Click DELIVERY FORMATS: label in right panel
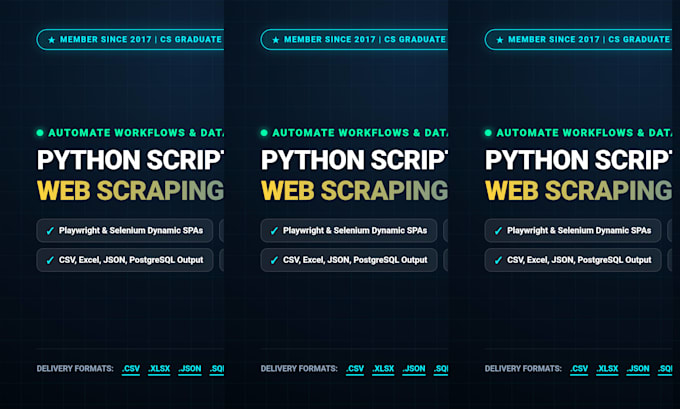The image size is (680, 409). pyautogui.click(x=523, y=369)
